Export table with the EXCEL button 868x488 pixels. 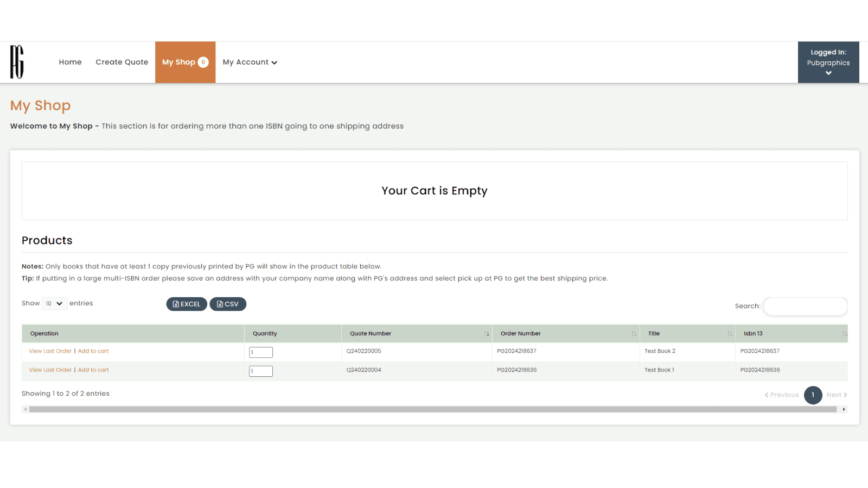coord(187,304)
